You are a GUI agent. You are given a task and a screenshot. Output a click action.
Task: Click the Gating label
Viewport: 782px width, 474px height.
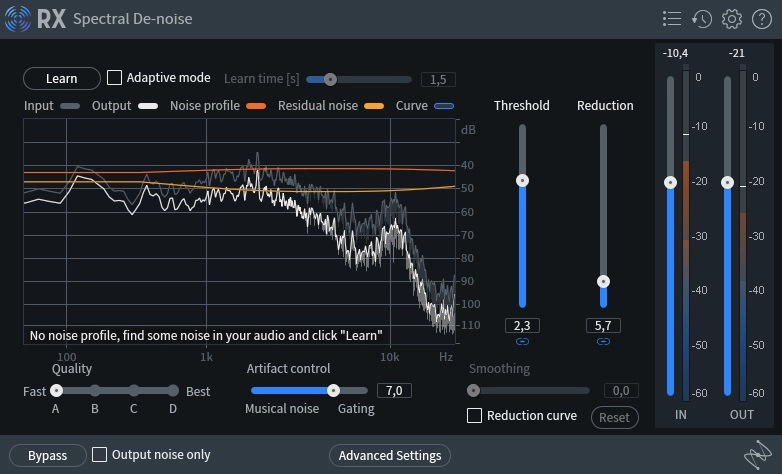[x=356, y=409]
